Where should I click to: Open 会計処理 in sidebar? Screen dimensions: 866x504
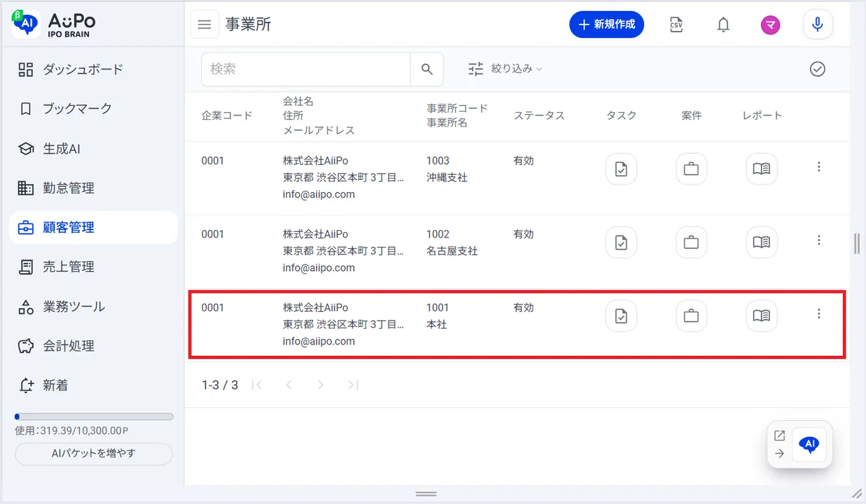pos(93,346)
